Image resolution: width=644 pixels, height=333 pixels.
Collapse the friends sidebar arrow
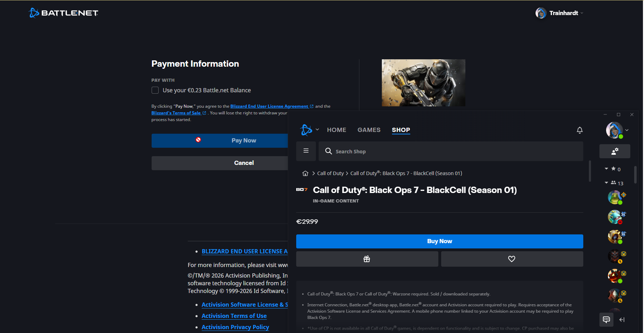(622, 320)
